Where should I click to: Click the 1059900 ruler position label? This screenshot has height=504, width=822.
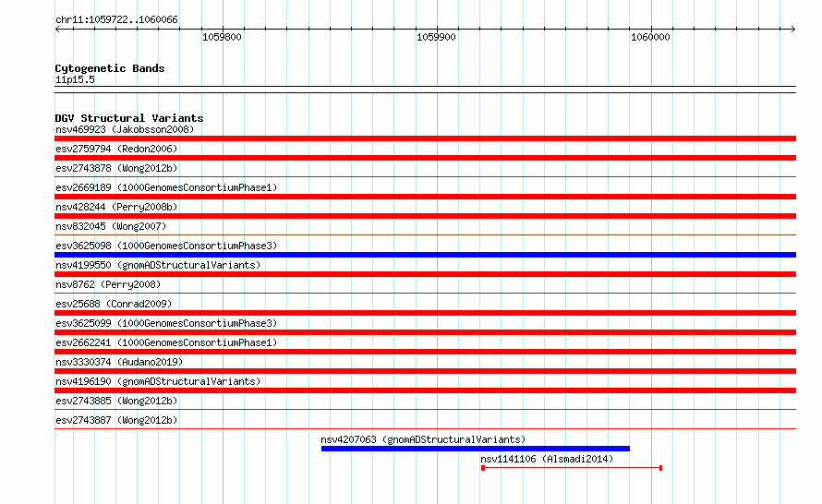[x=436, y=37]
